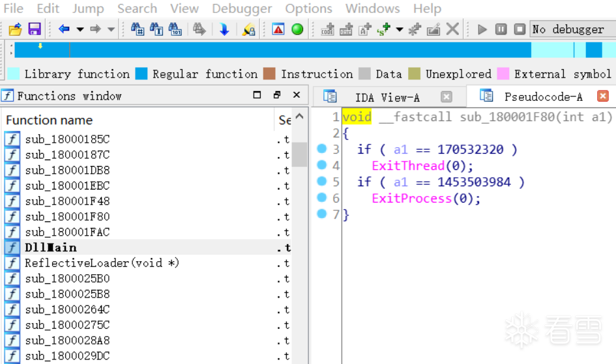Click ExitProcess call in the pseudocode
Viewport: 616px width, 364px height.
click(412, 198)
